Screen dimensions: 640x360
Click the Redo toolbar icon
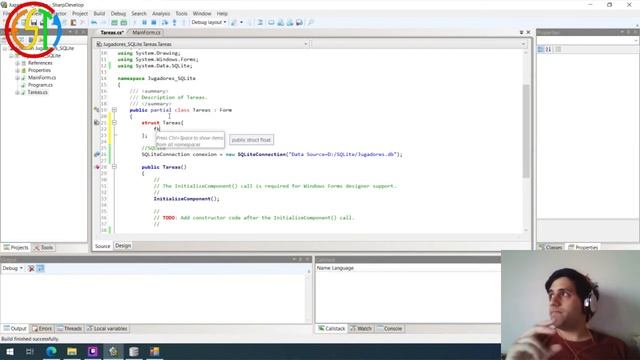(103, 22)
